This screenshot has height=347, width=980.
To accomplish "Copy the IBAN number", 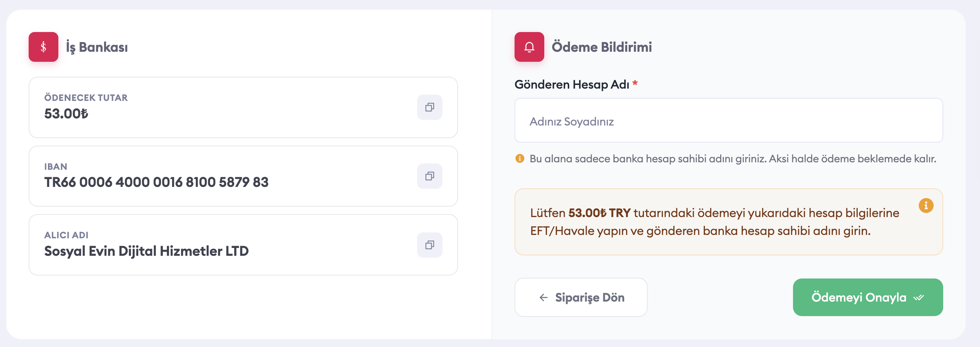I will [x=429, y=176].
